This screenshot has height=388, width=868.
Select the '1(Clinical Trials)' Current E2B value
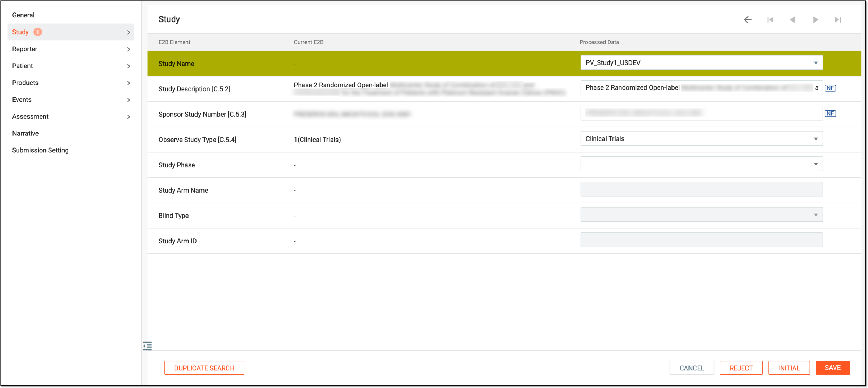pos(317,140)
